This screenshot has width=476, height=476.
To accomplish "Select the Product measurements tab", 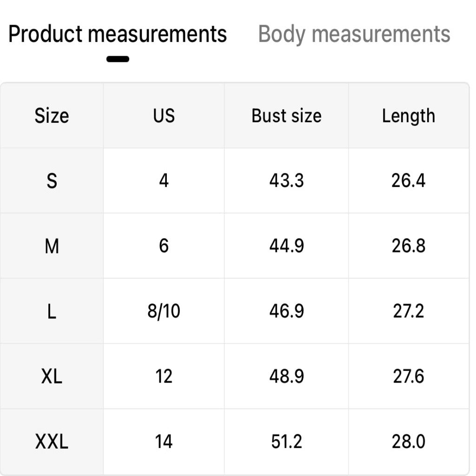I will pos(118,34).
